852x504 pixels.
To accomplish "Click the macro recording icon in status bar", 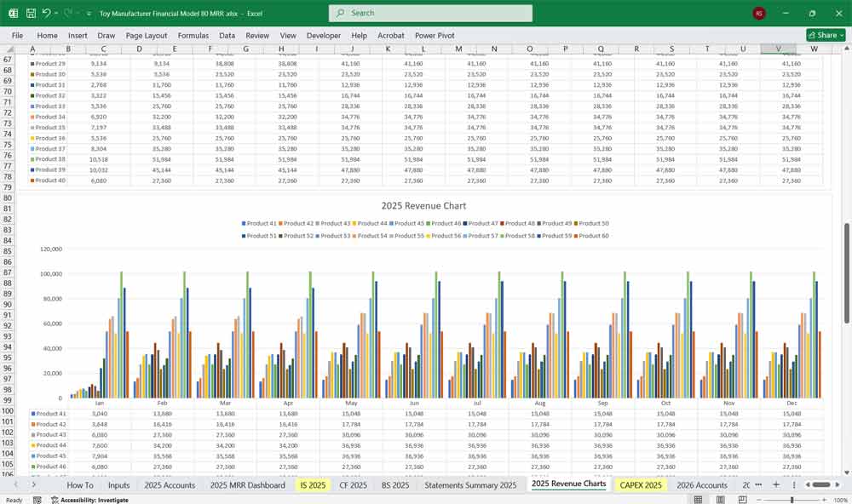I will click(37, 500).
